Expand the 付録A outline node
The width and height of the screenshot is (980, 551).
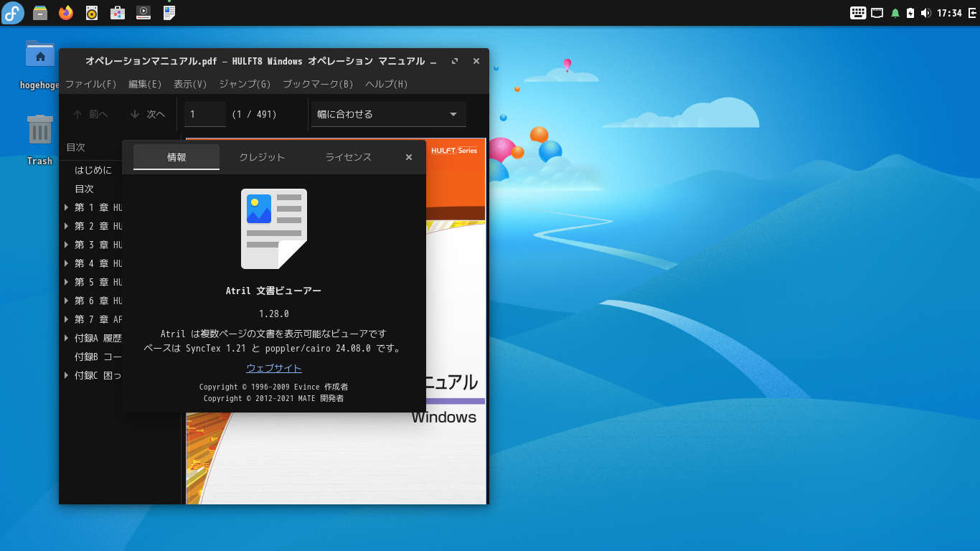click(x=67, y=338)
